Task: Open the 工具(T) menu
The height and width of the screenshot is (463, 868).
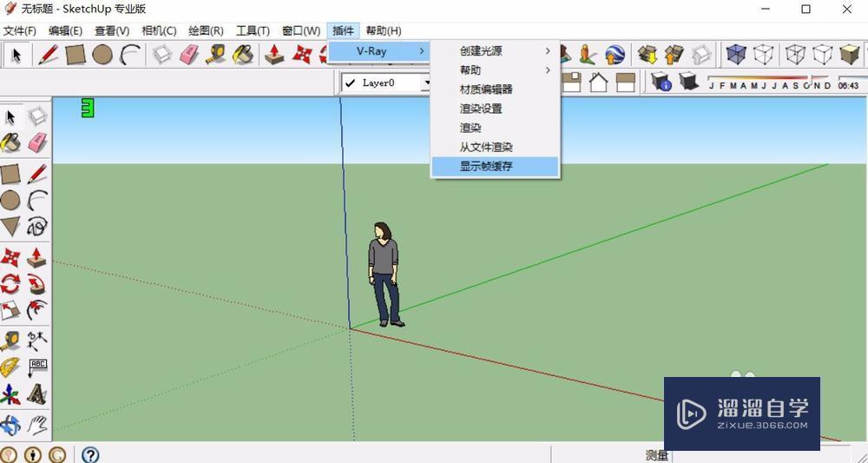Action: coord(253,31)
